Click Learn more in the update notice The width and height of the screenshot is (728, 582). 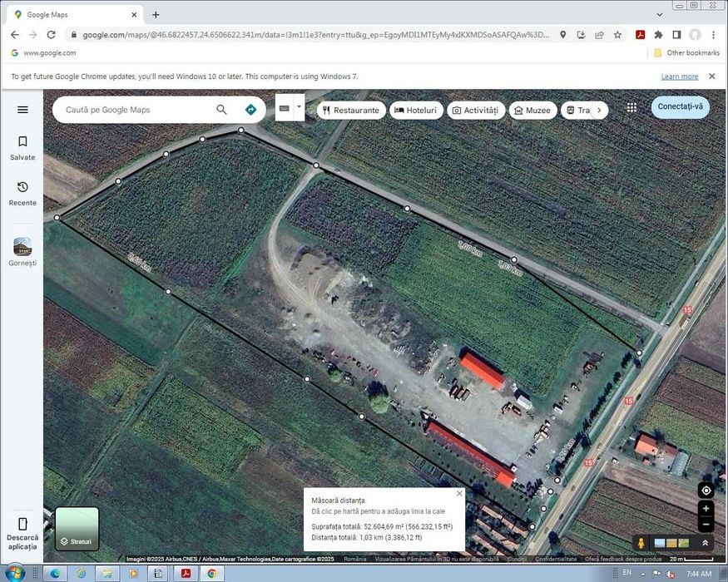680,76
